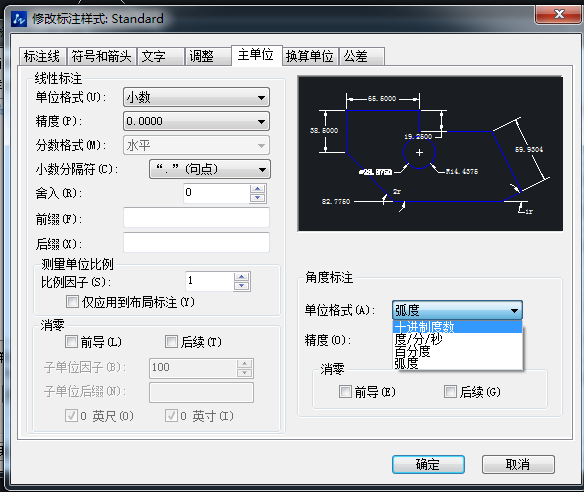The height and width of the screenshot is (492, 584).
Task: Click the 前缀(F) input field
Action: (196, 218)
